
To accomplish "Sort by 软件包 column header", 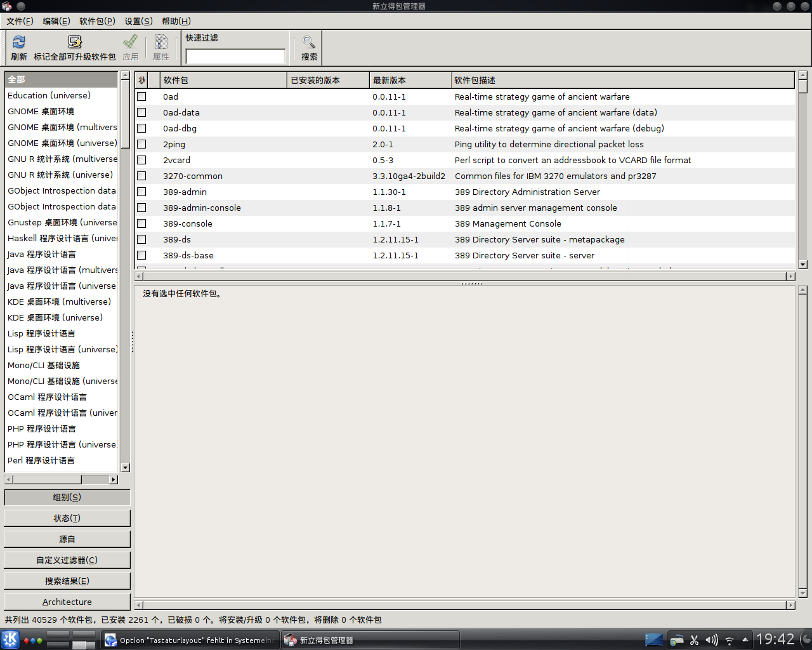I will (223, 80).
